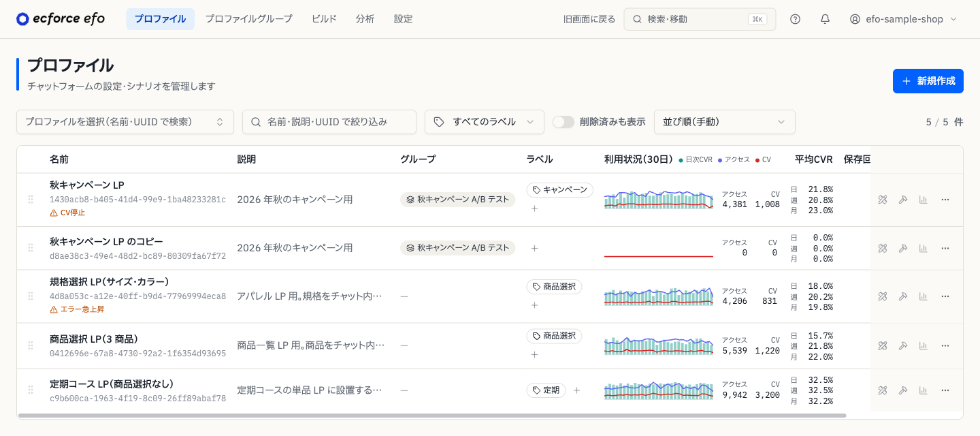This screenshot has width=980, height=436.
Task: Open bar chart analytics for 秋キャンペーン LP のコピー
Action: (x=924, y=249)
